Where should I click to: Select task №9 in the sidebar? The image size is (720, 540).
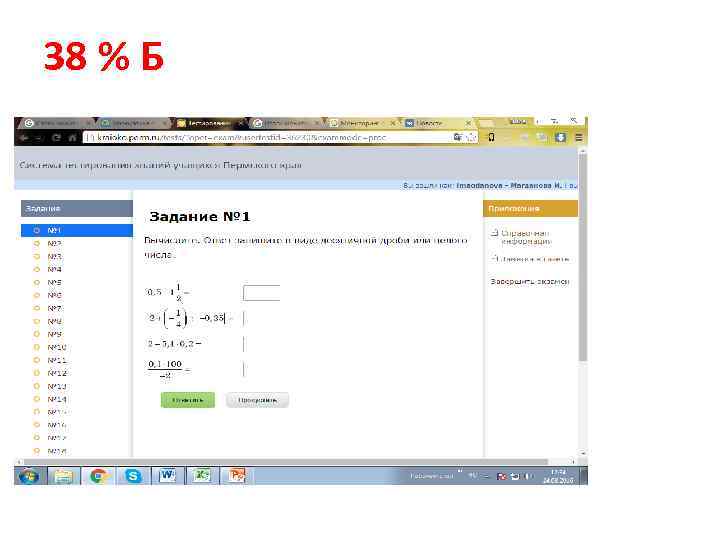[55, 334]
